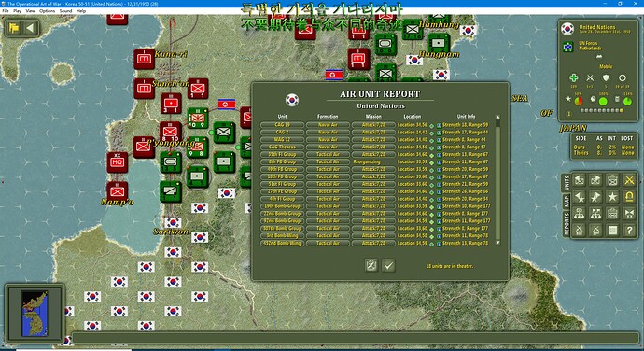Click the star icon in the units grid
This screenshot has height=351, width=644.
pos(612,197)
